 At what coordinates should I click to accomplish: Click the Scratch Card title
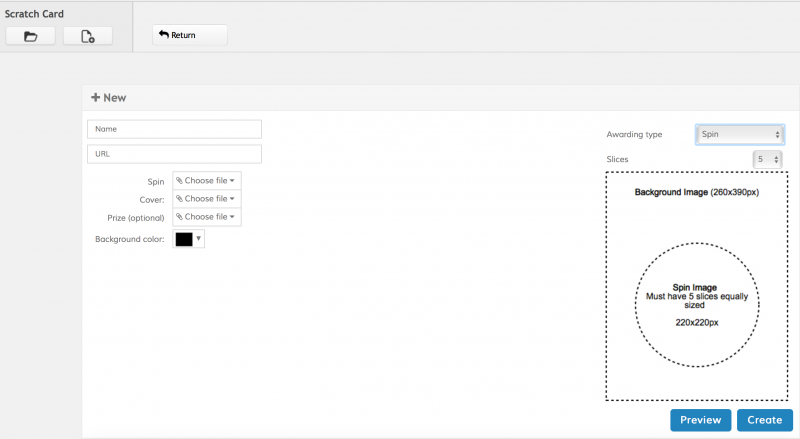(35, 15)
